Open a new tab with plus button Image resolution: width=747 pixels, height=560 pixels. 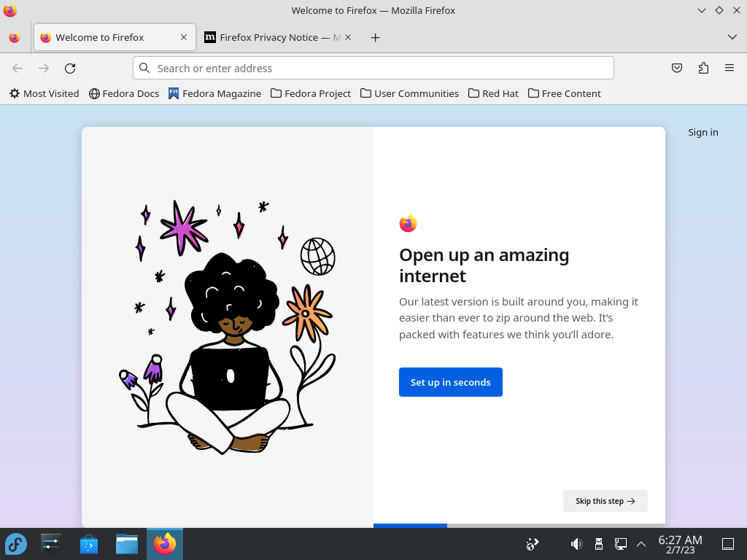(376, 38)
